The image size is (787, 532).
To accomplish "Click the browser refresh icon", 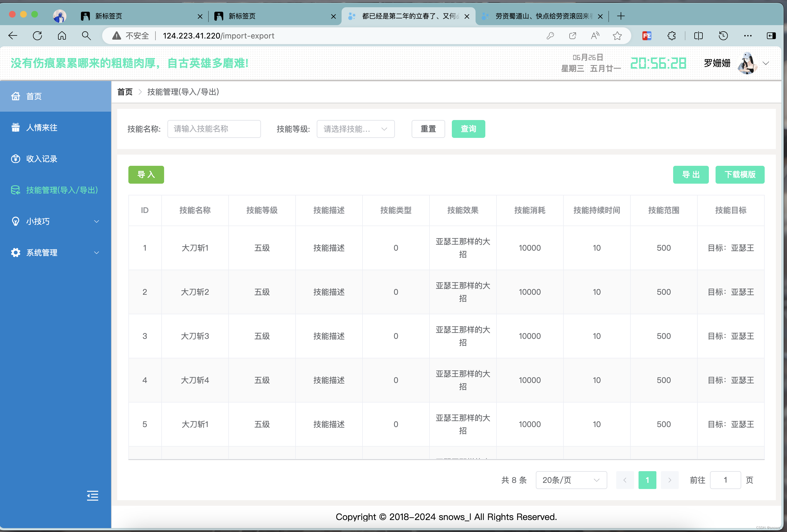I will (x=37, y=35).
